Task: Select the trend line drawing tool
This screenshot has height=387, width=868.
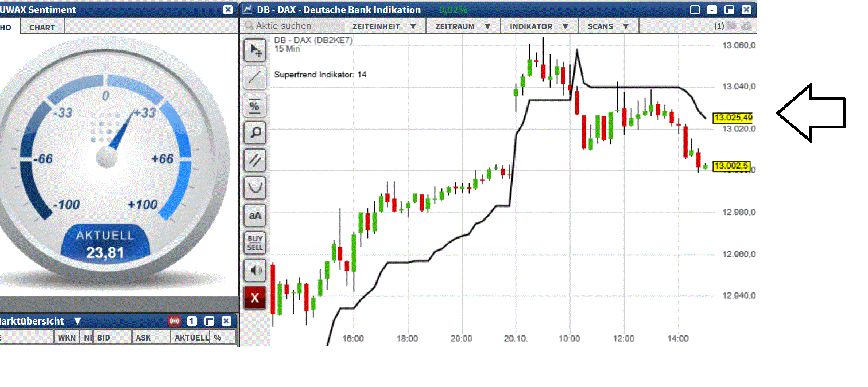Action: 255,77
